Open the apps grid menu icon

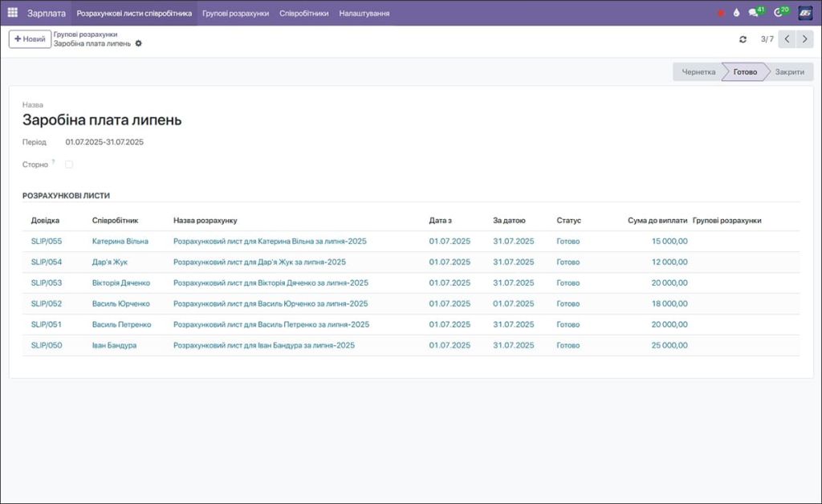[x=11, y=12]
